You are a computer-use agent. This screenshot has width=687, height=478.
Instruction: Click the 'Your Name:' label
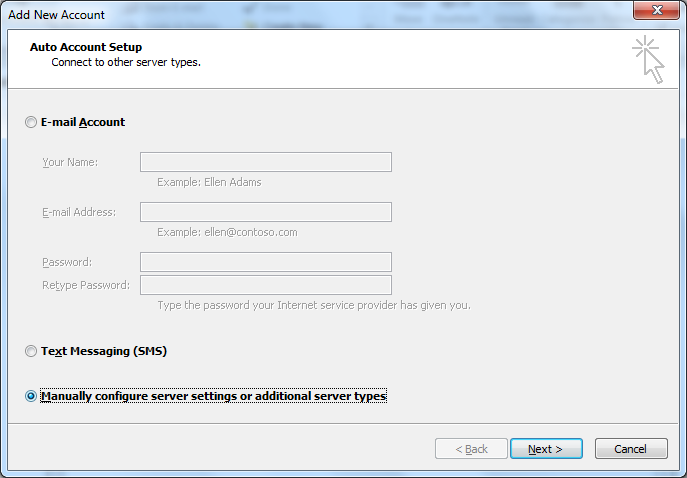pyautogui.click(x=70, y=163)
